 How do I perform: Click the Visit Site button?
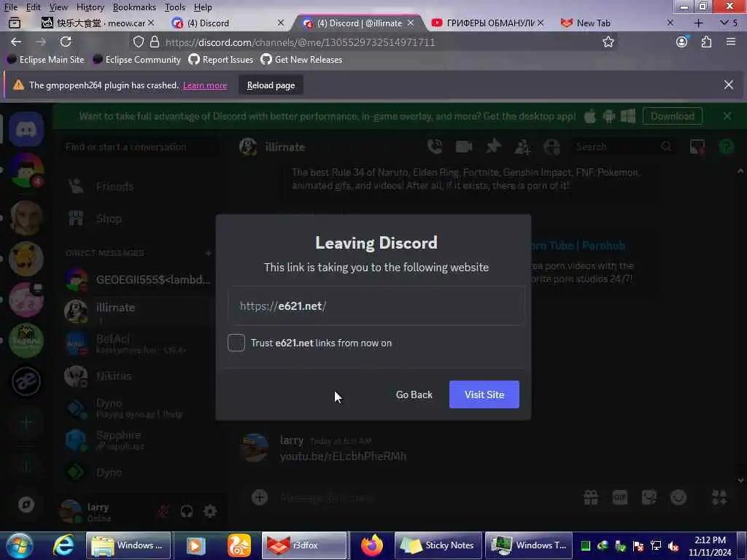pos(484,394)
